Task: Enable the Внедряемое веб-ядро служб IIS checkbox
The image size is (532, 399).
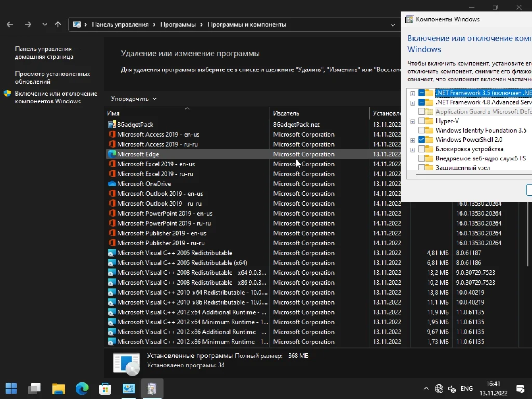Action: [421, 158]
